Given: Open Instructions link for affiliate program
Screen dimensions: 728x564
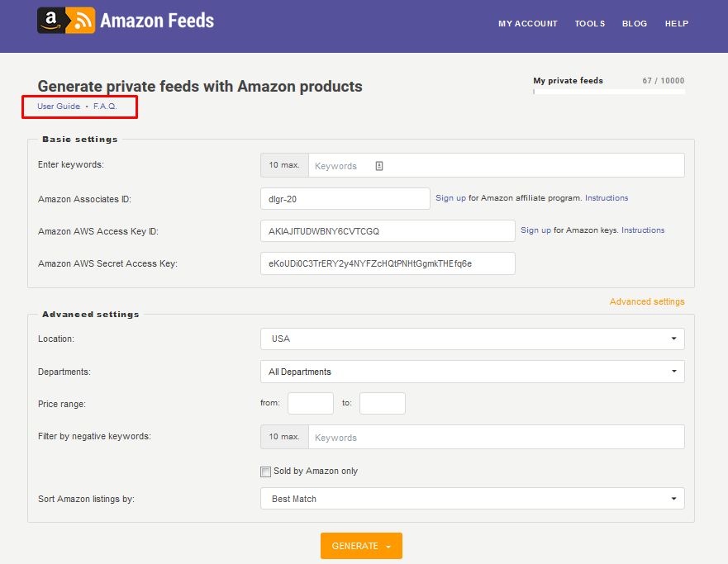Looking at the screenshot, I should (x=607, y=198).
